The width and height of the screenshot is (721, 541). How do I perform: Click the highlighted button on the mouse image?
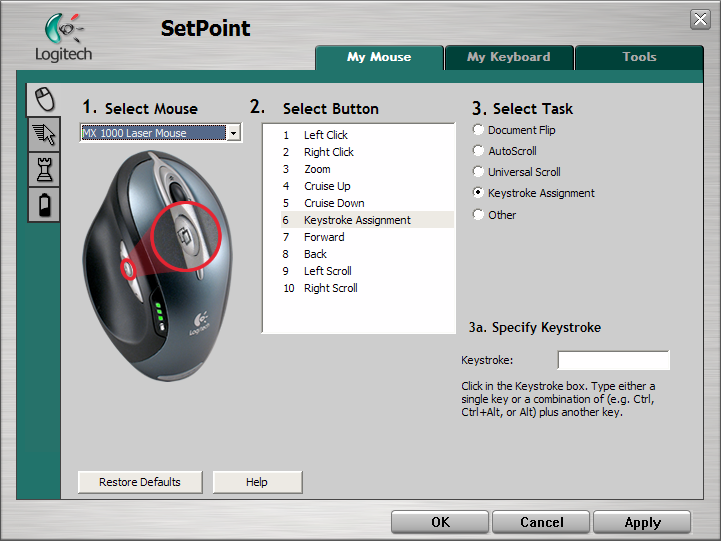click(184, 235)
